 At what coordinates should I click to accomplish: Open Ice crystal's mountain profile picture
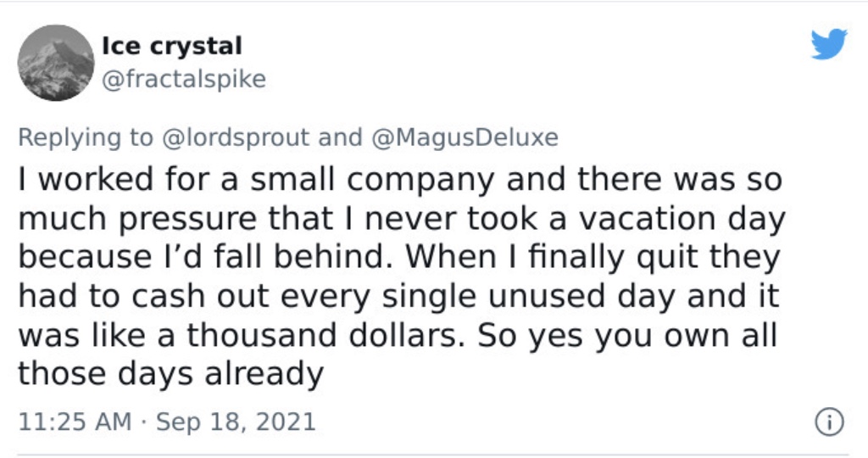(x=56, y=63)
